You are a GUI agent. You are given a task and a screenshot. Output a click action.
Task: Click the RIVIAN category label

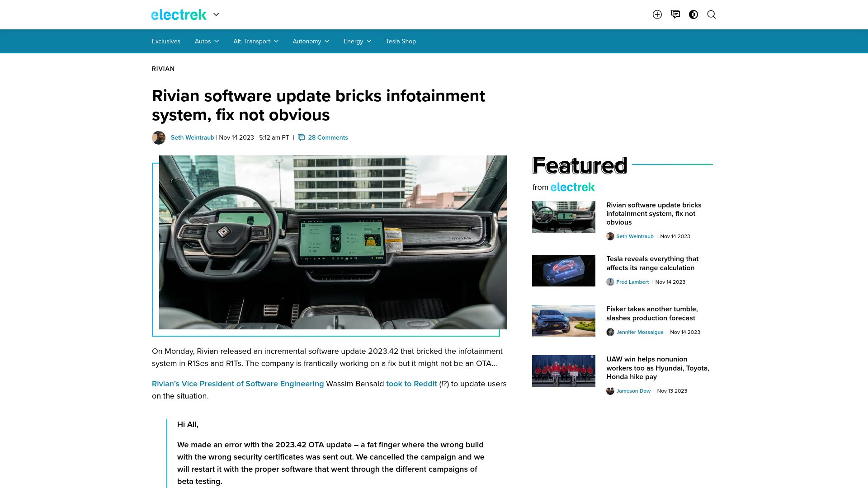coord(163,69)
